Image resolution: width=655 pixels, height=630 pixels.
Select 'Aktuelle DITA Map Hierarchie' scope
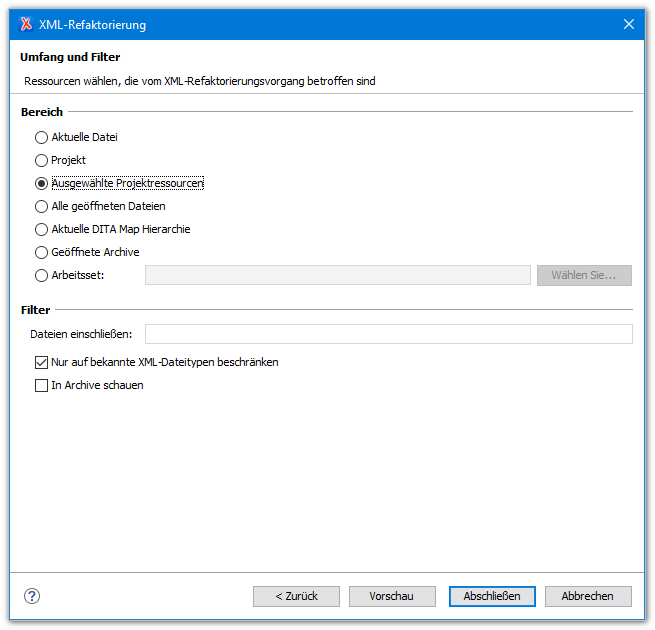pos(41,229)
